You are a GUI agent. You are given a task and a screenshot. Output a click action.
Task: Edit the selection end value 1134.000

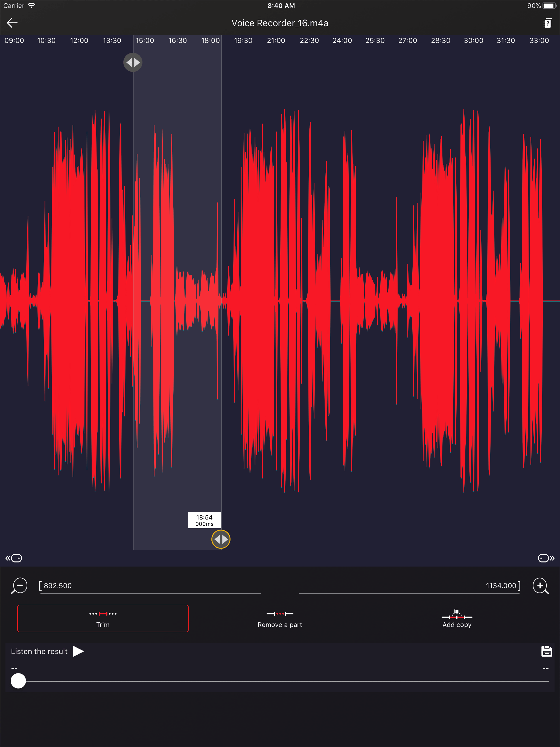click(501, 586)
